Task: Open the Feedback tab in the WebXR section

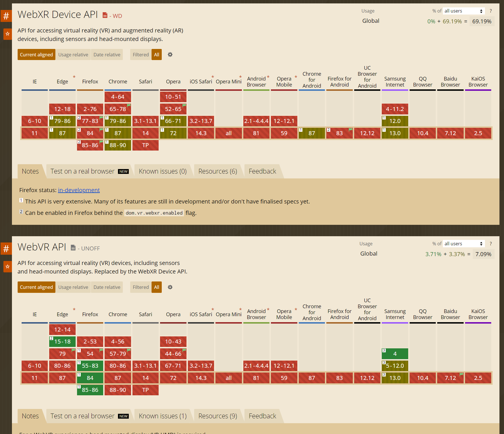Action: 262,171
